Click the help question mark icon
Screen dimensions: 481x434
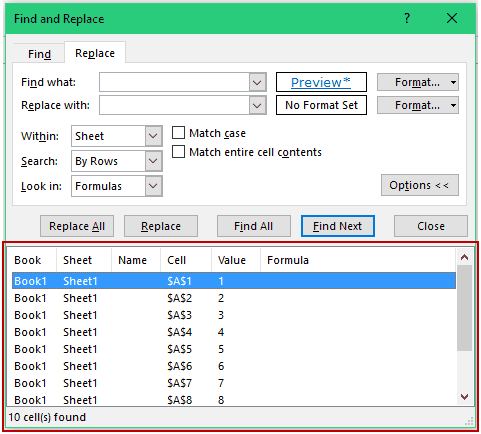(407, 18)
